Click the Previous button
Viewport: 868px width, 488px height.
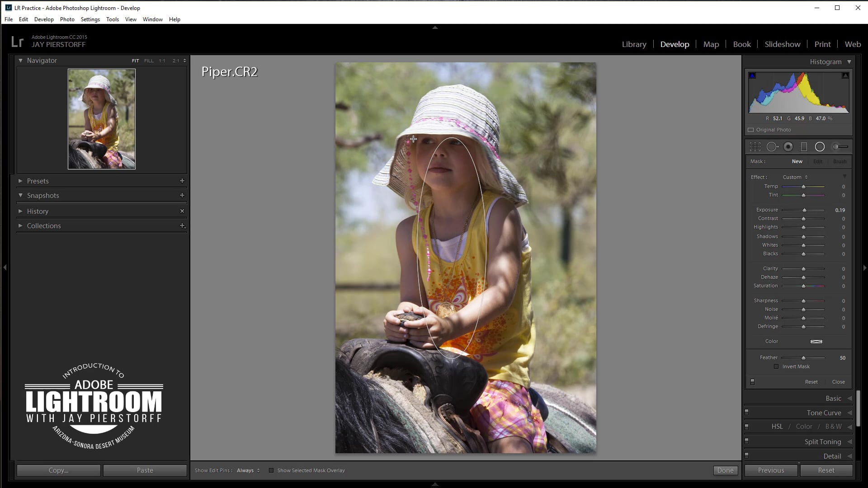pyautogui.click(x=771, y=470)
